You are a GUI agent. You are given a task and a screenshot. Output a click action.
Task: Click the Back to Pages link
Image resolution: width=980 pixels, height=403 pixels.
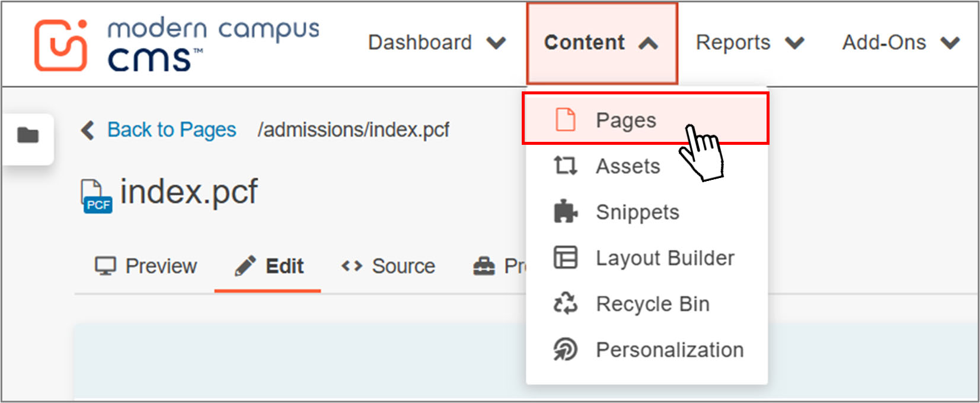click(171, 129)
